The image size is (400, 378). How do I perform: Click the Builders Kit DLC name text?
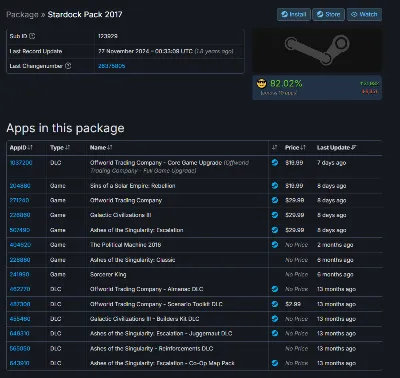144,319
